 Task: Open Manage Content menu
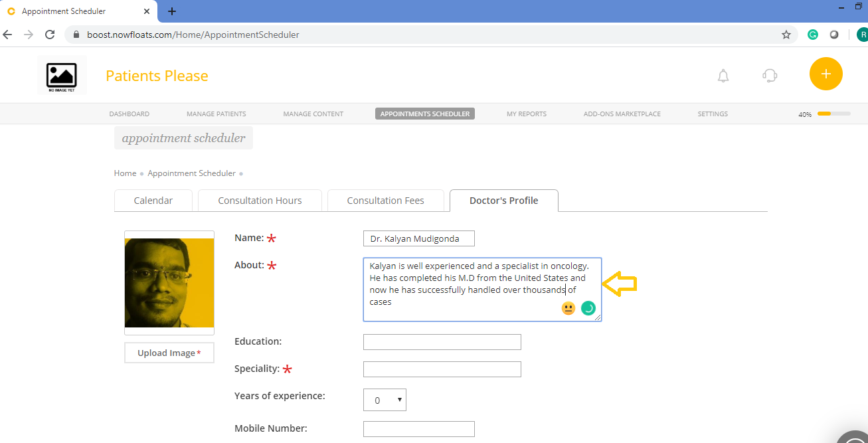[313, 114]
